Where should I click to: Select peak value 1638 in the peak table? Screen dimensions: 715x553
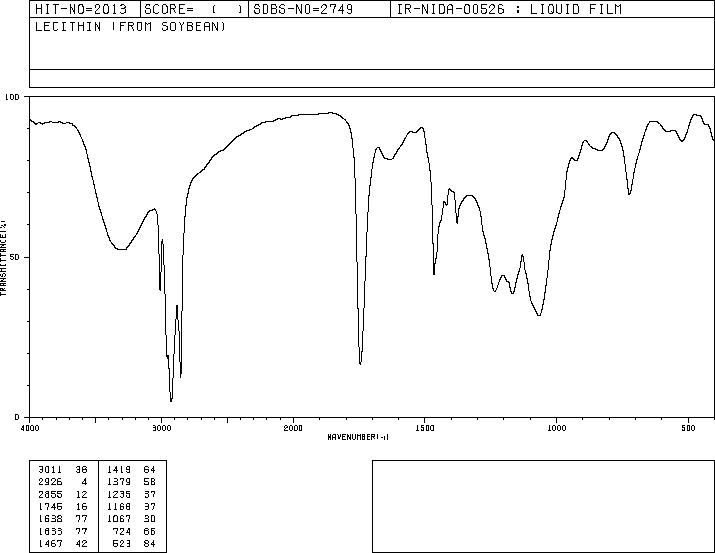pos(50,519)
